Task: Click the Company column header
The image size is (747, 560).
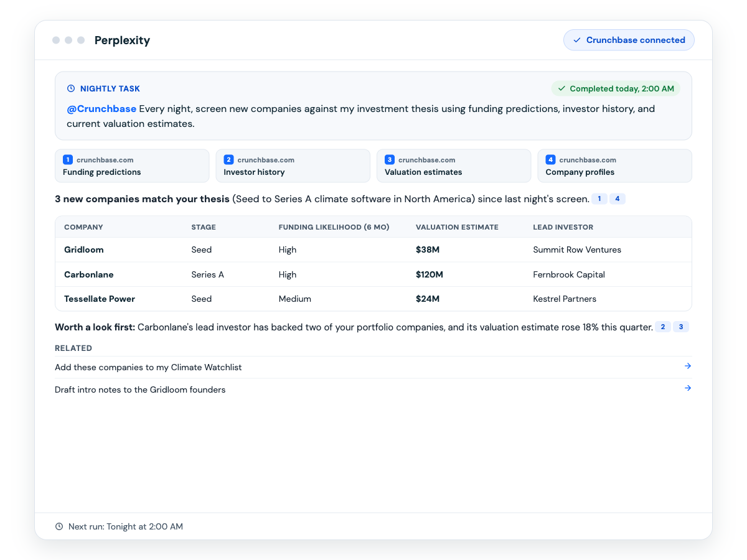Action: 83,227
